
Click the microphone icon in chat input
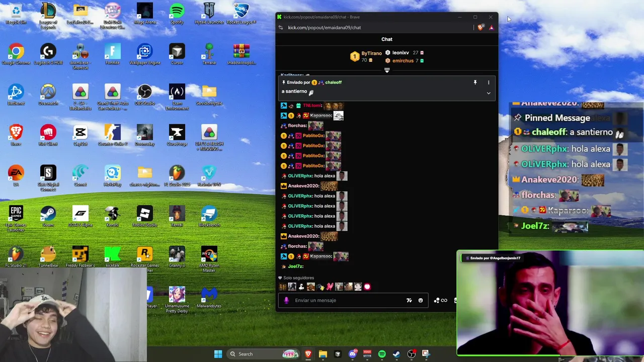pyautogui.click(x=286, y=300)
